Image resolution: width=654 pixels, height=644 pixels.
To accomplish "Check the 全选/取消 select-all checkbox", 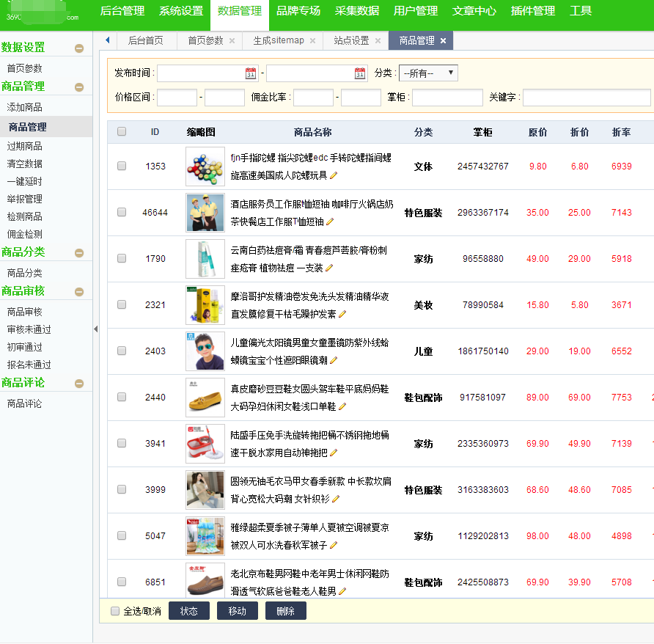I will coord(114,610).
